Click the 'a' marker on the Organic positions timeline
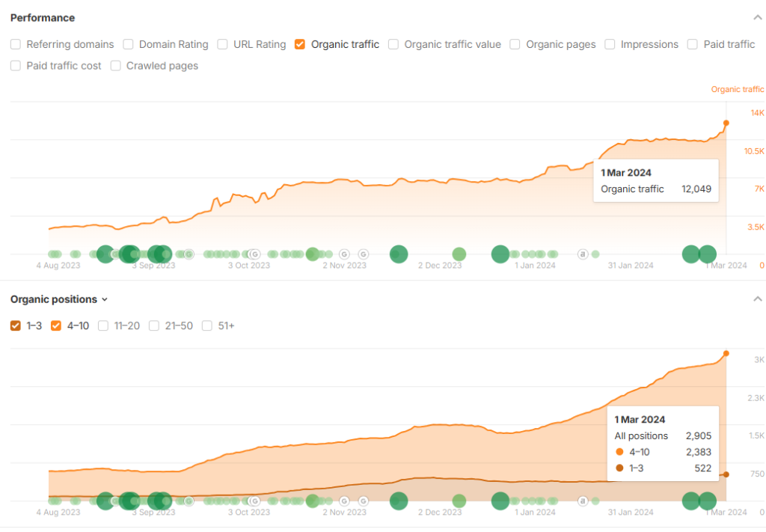This screenshot has height=532, width=766. coord(583,501)
